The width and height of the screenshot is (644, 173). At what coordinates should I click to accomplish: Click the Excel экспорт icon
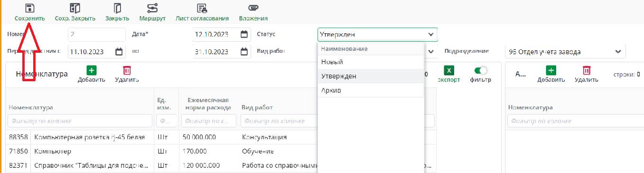(449, 70)
